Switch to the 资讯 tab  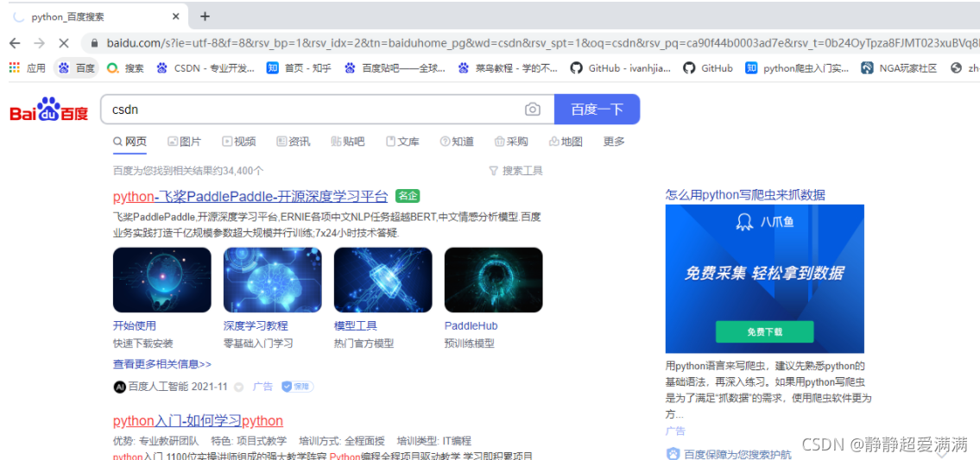coord(293,142)
